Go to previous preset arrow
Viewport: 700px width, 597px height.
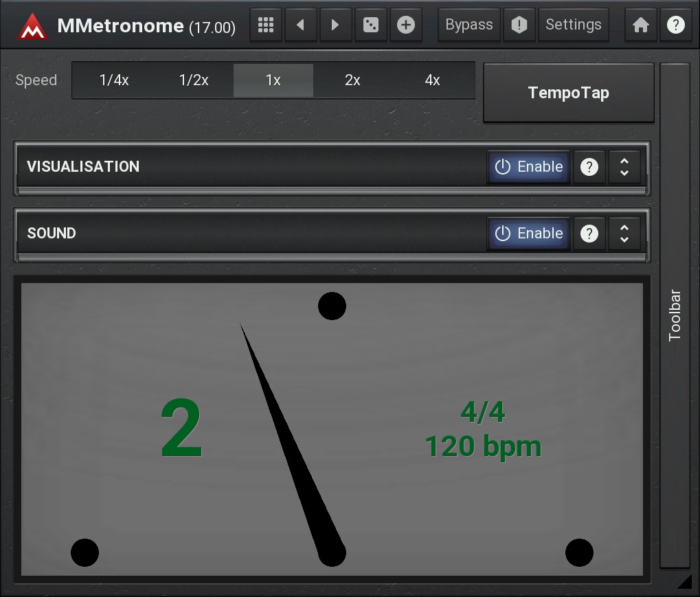[x=300, y=25]
